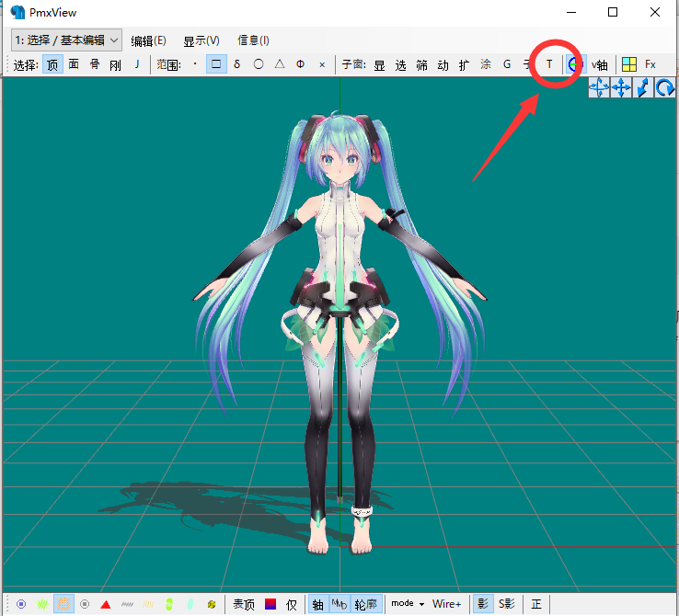Click the × clear range icon
Image resolution: width=679 pixels, height=616 pixels.
tap(322, 64)
